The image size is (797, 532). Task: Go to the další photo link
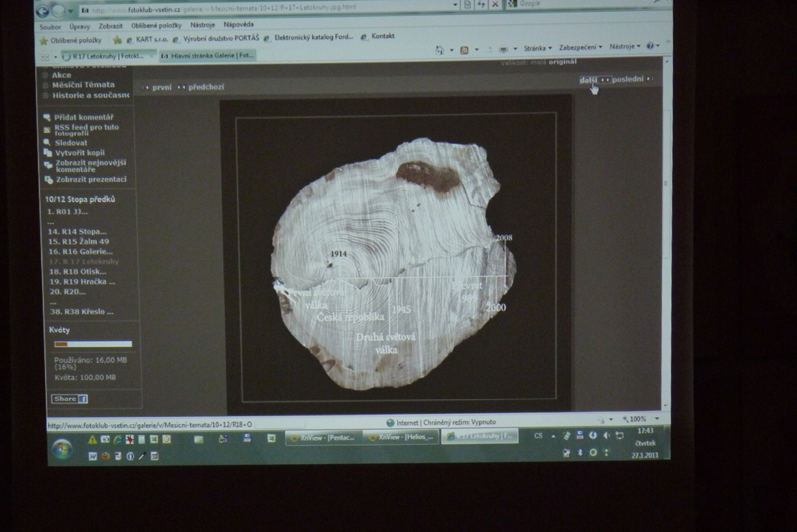pos(589,79)
